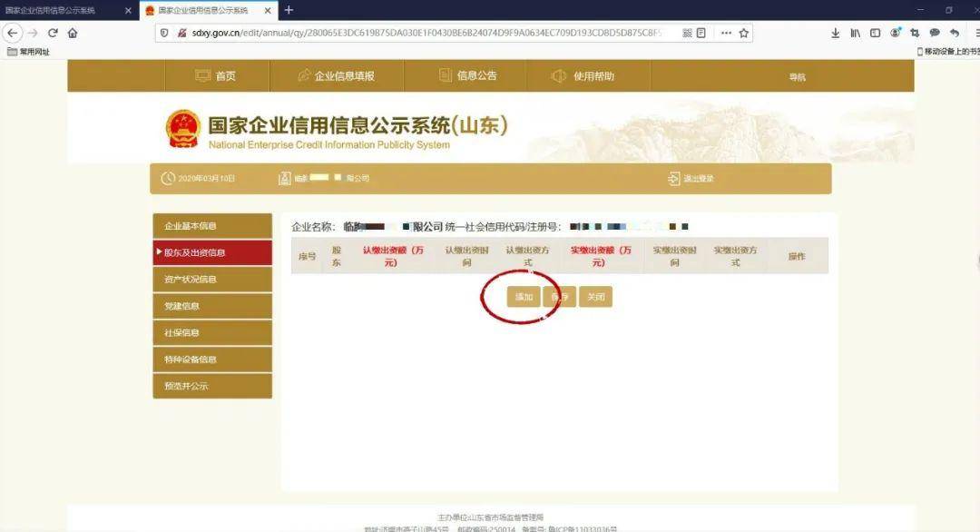Screen dimensions: 980x532
Task: Click the 认缴出资时间 column header
Action: (x=467, y=256)
